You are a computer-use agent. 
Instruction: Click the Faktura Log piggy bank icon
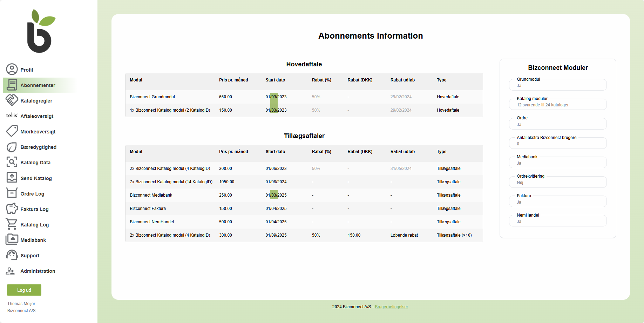tap(12, 209)
